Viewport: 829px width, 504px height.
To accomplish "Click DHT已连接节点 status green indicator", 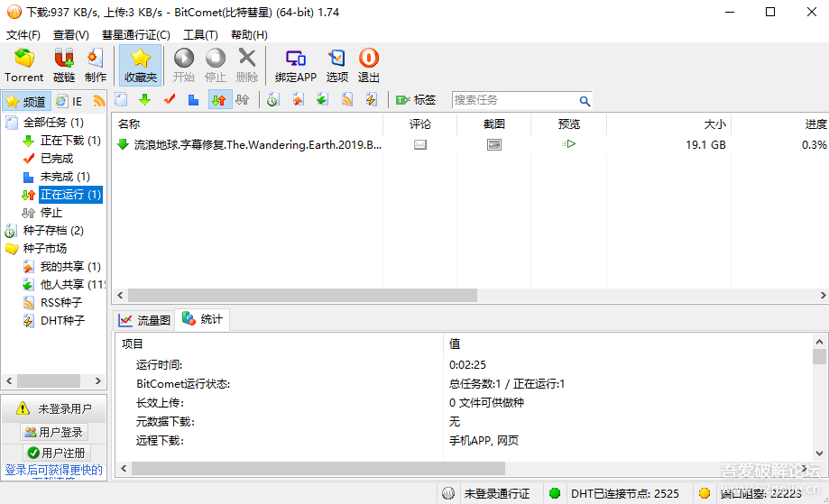I will pos(555,493).
